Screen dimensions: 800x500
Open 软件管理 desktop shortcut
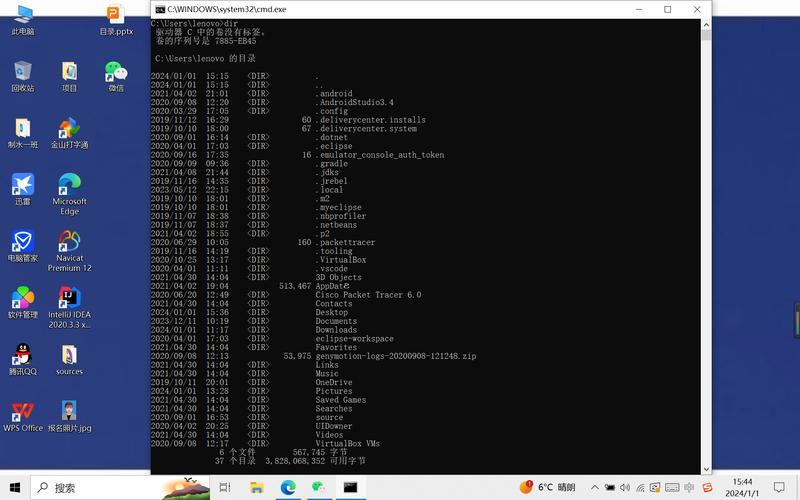(x=23, y=303)
